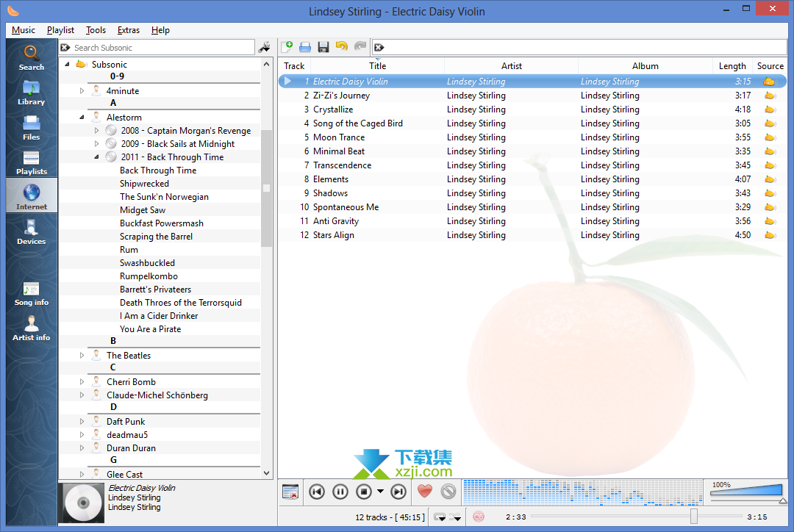This screenshot has height=532, width=794.
Task: Clear the Search Subsonic field icon
Action: (x=65, y=48)
